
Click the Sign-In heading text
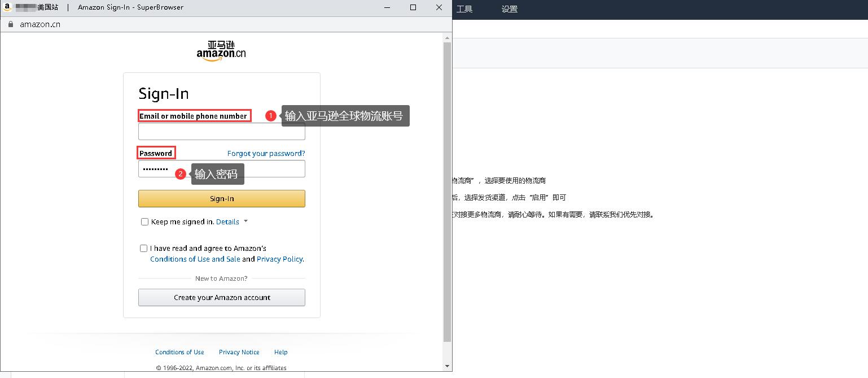pos(164,94)
